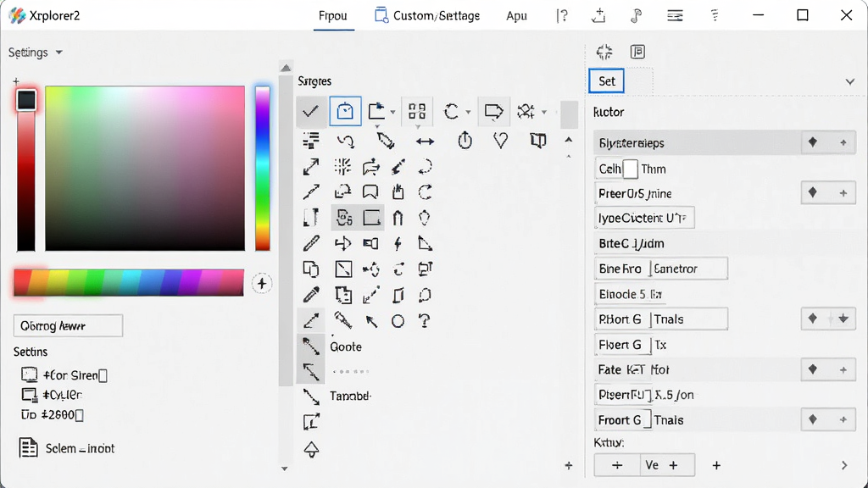Click the power/timer icon

(465, 141)
